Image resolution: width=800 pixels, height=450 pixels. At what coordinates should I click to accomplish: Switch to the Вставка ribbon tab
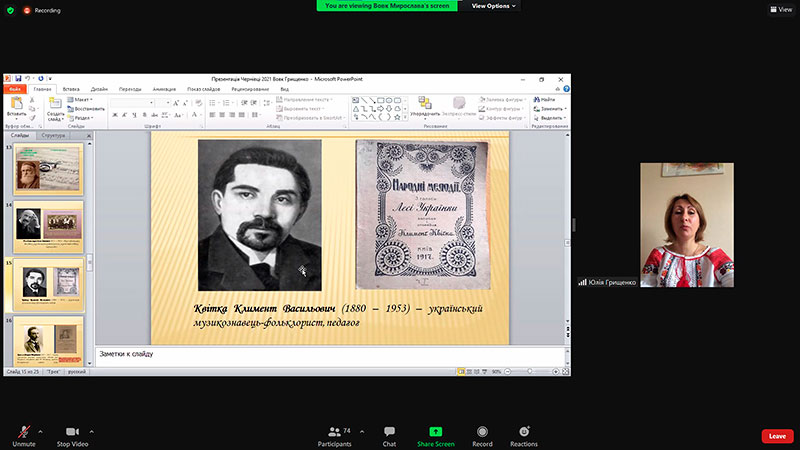coord(71,89)
